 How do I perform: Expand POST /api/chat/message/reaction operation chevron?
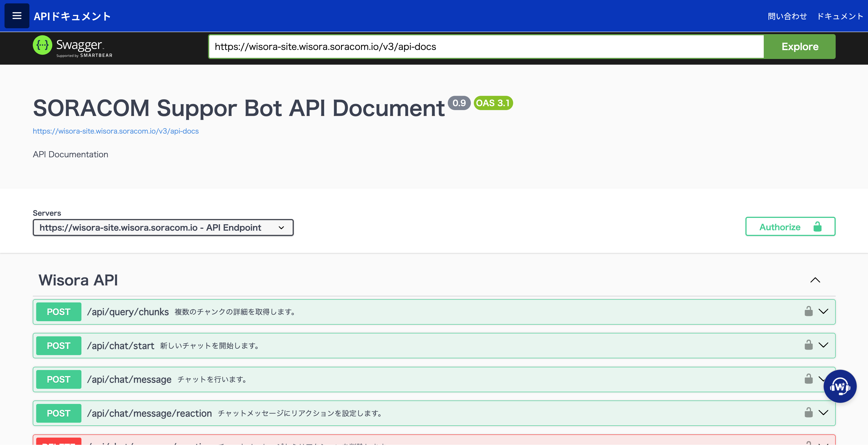[x=823, y=413]
